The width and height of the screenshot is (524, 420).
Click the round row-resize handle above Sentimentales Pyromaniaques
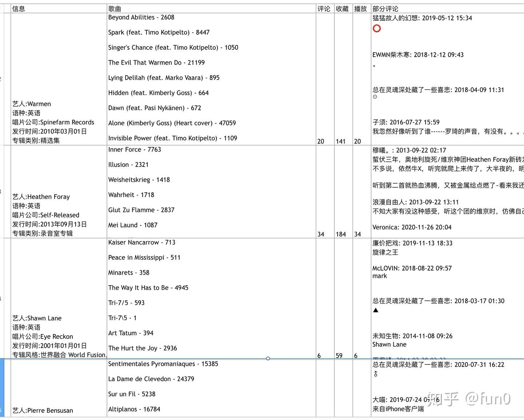[x=268, y=359]
